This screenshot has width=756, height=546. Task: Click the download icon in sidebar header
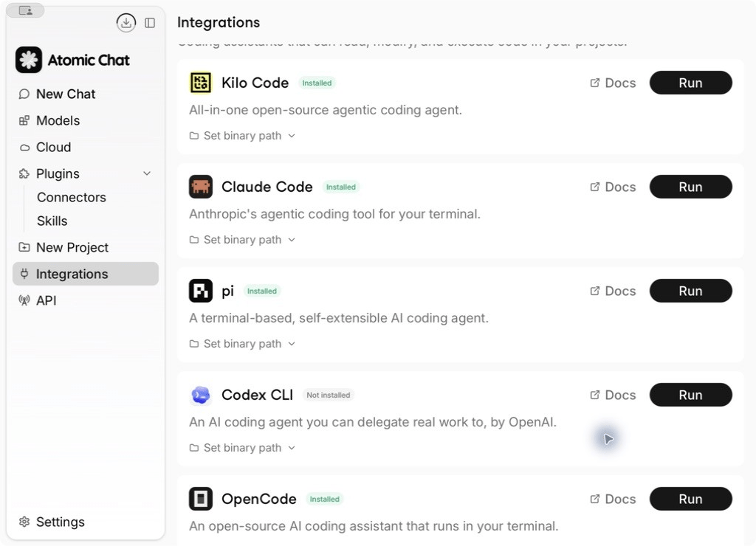click(x=126, y=23)
